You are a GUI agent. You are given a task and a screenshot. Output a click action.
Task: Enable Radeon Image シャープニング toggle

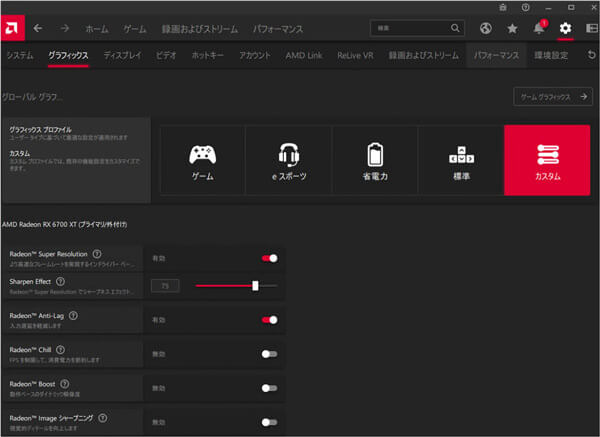[269, 422]
